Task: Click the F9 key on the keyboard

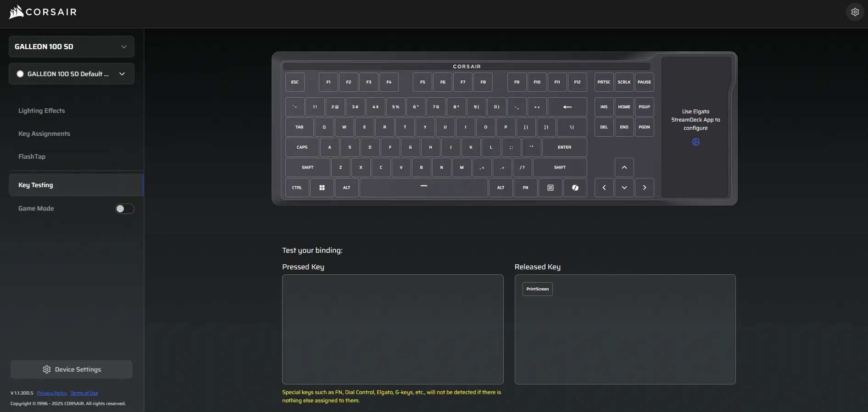Action: pyautogui.click(x=517, y=82)
